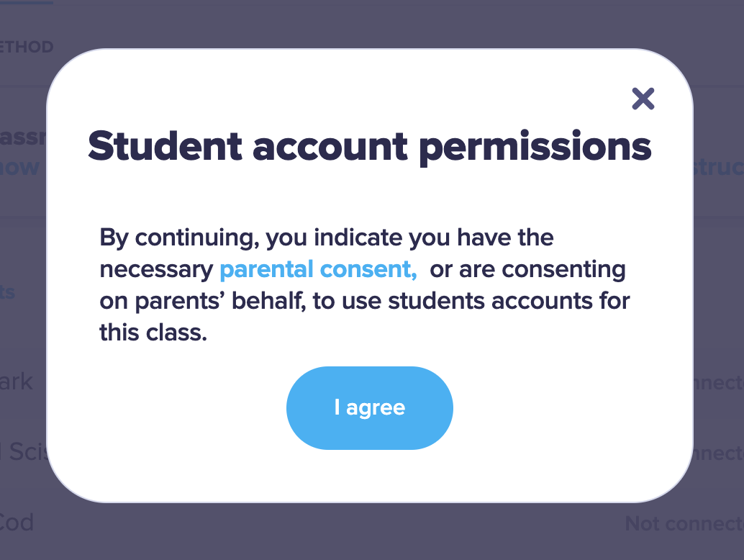This screenshot has width=744, height=560.
Task: Click the "I agree" button
Action: click(370, 408)
